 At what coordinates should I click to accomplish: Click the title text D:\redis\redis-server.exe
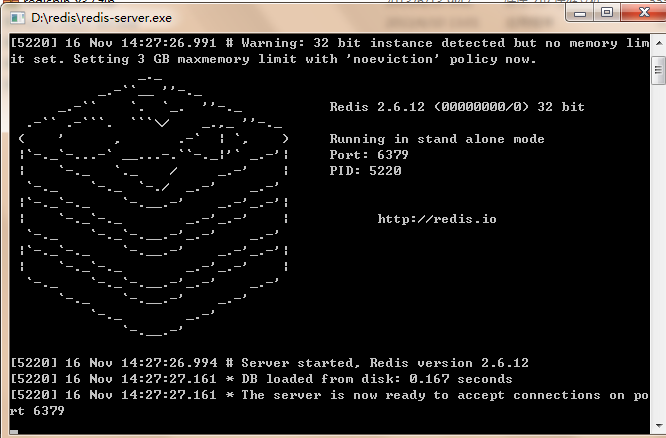[102, 18]
